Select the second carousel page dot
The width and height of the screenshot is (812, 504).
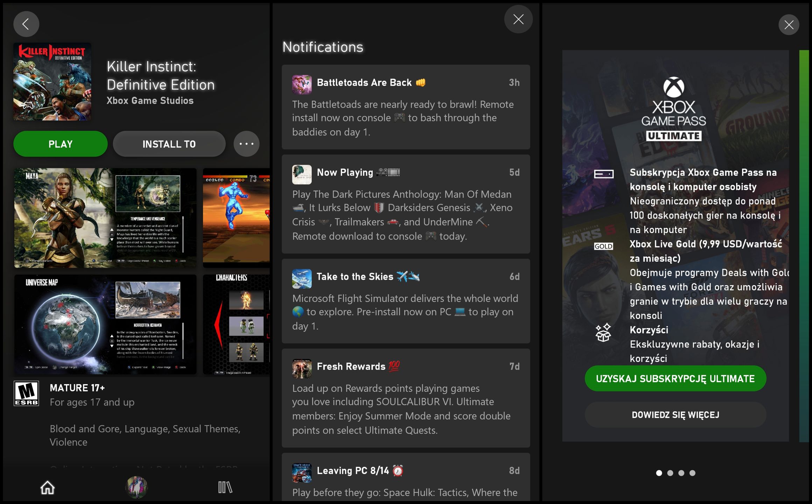coord(670,473)
